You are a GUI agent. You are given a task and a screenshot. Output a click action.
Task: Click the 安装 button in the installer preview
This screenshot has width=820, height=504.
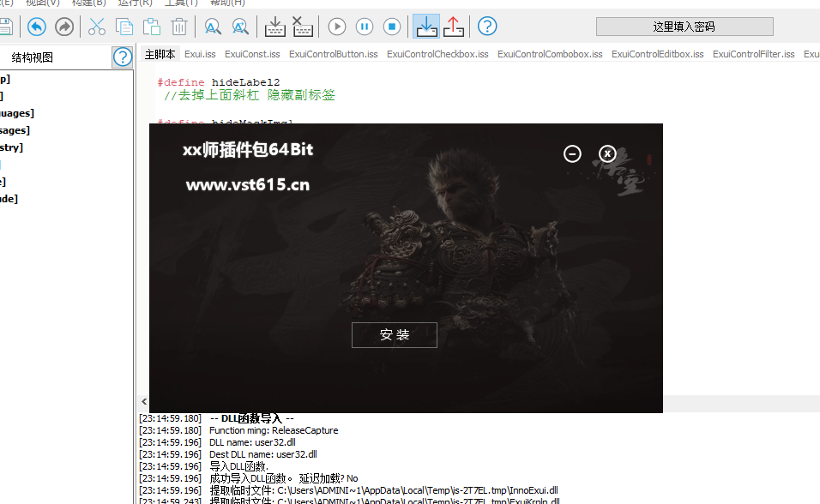click(x=394, y=335)
